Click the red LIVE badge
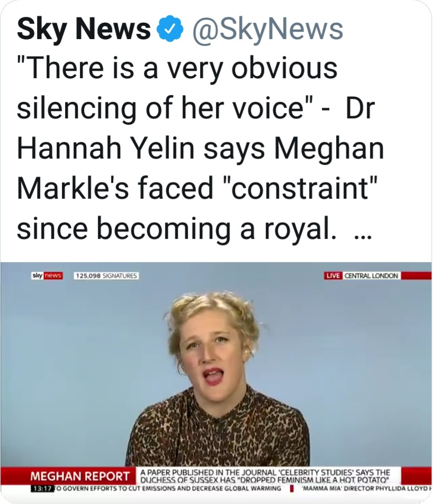Image resolution: width=443 pixels, height=504 pixels. 333,276
